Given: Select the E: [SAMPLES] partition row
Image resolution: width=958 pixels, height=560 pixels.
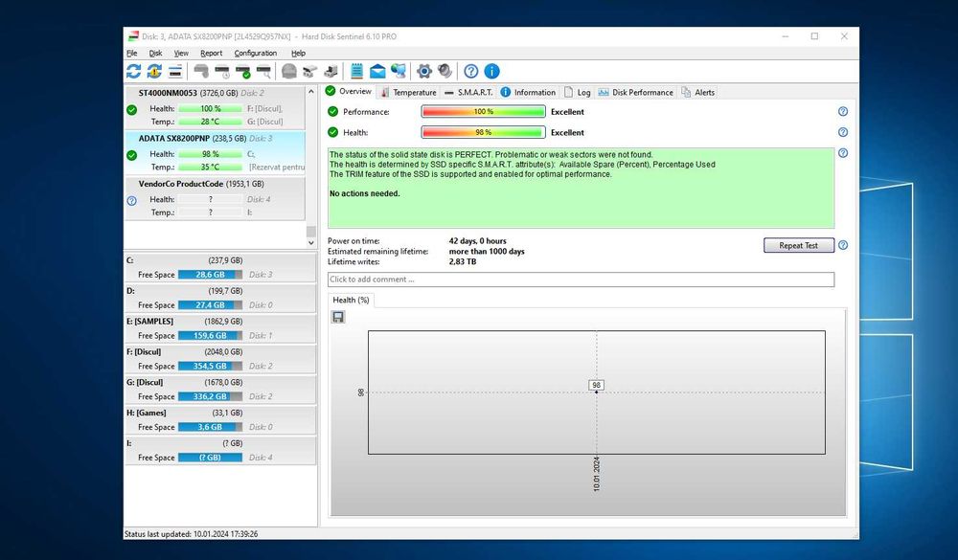Looking at the screenshot, I should click(x=220, y=328).
